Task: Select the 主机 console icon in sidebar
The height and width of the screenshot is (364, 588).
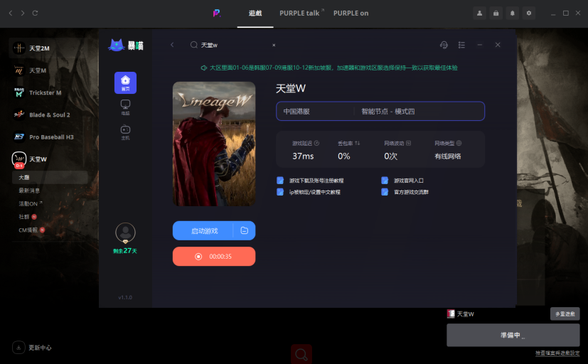Action: tap(125, 132)
